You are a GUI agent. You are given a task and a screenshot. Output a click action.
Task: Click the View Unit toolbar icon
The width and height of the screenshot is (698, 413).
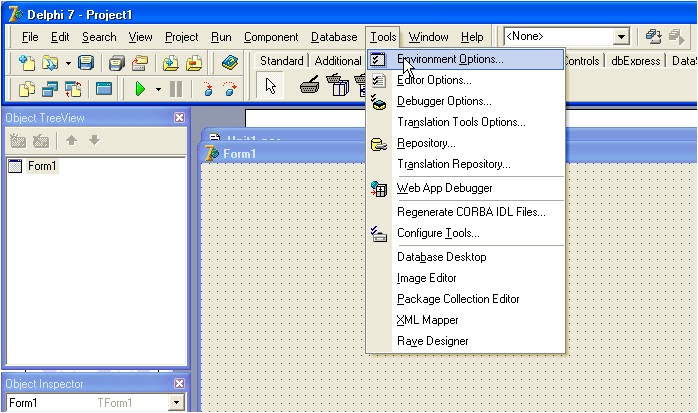coord(27,89)
